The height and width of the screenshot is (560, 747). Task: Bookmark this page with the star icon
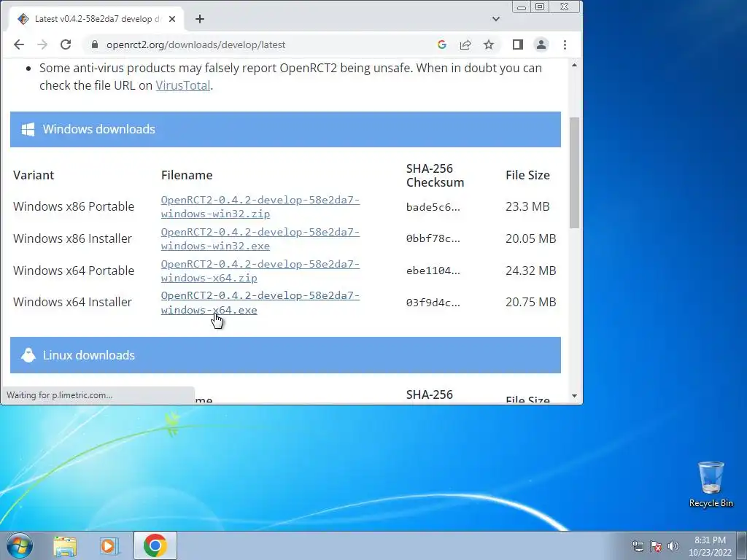(x=489, y=44)
